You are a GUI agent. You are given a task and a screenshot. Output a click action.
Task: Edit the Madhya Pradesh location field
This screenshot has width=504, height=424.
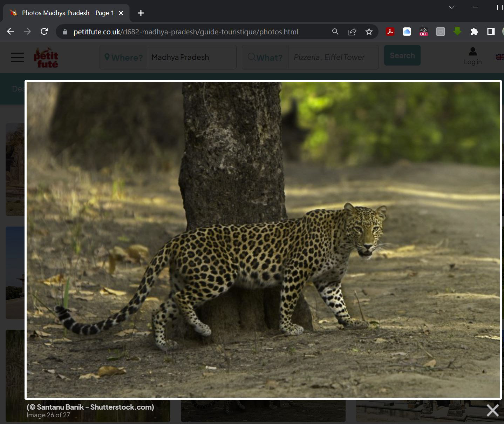[191, 57]
